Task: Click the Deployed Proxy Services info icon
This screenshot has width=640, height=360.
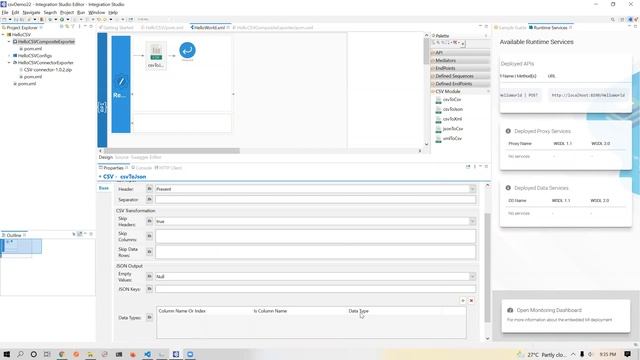Action: (508, 131)
